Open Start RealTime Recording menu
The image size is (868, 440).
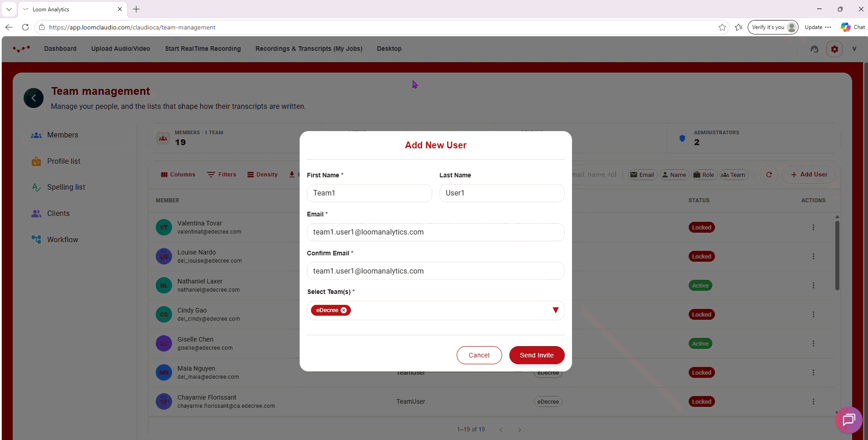[x=203, y=49]
